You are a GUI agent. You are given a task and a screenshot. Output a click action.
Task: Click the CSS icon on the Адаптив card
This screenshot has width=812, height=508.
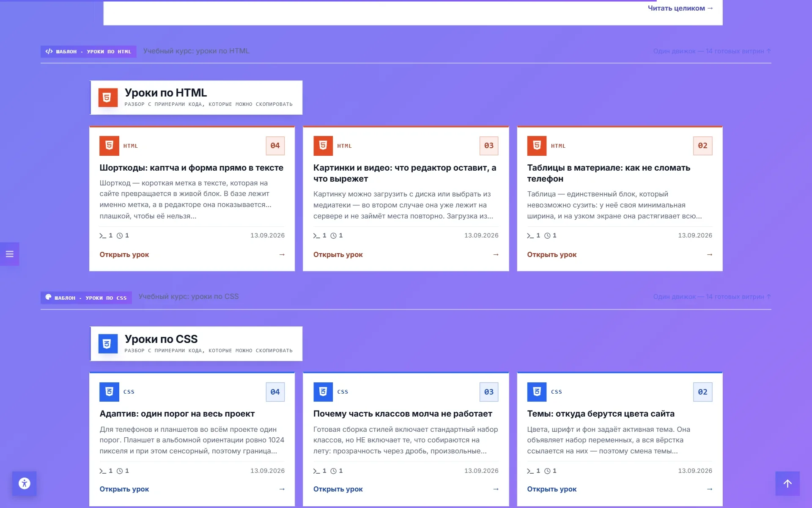109,392
